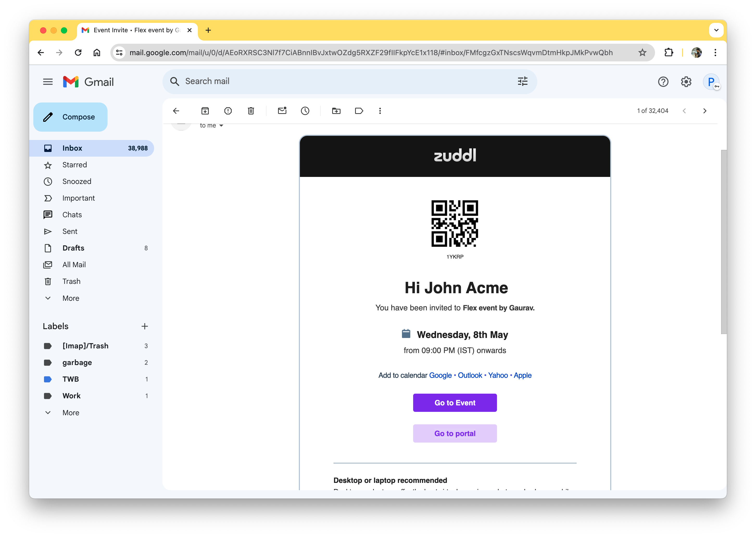756x537 pixels.
Task: Open the Labels tag icon in the toolbar
Action: tap(359, 111)
